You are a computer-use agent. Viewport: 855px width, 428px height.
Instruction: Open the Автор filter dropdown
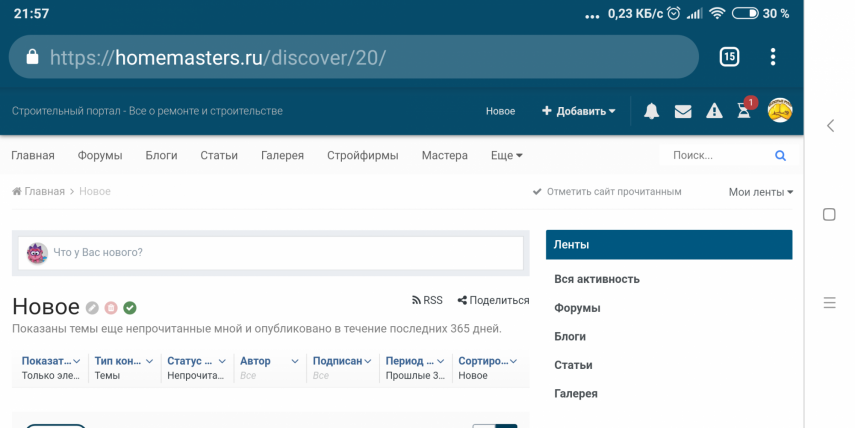pos(269,367)
